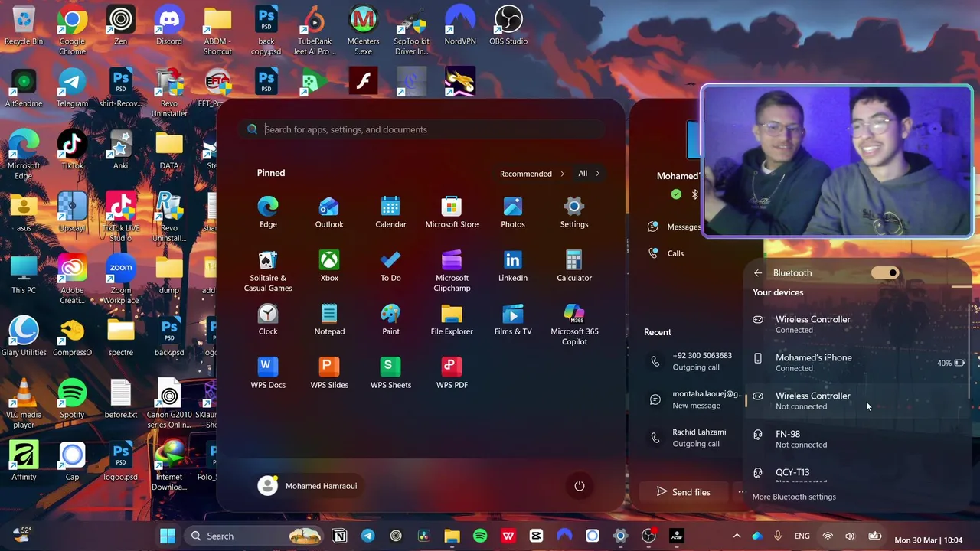Open Photos app in Start menu
Image resolution: width=980 pixels, height=551 pixels.
pyautogui.click(x=513, y=213)
